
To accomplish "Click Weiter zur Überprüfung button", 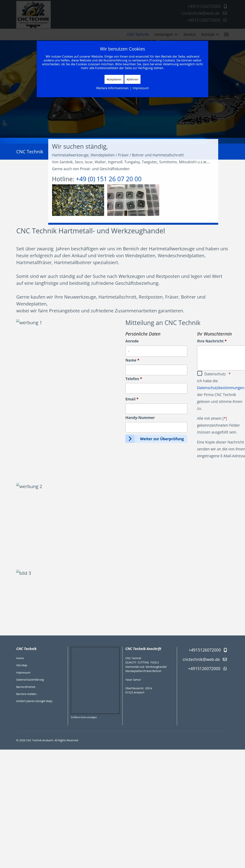I will click(156, 439).
